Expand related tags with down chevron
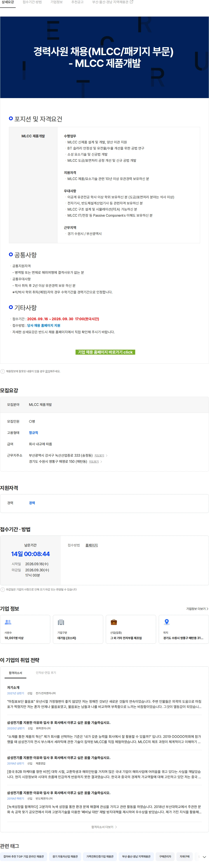The height and width of the screenshot is (868, 209). pos(204,857)
